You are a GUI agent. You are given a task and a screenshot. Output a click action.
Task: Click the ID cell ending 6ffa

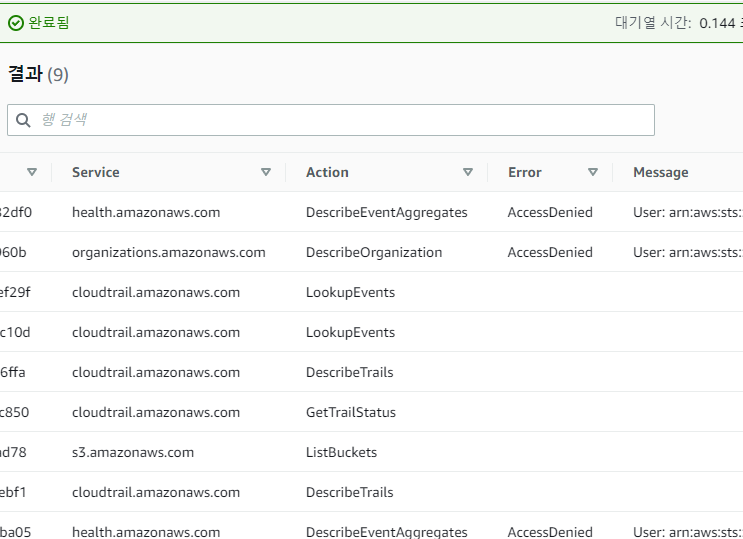(x=13, y=372)
